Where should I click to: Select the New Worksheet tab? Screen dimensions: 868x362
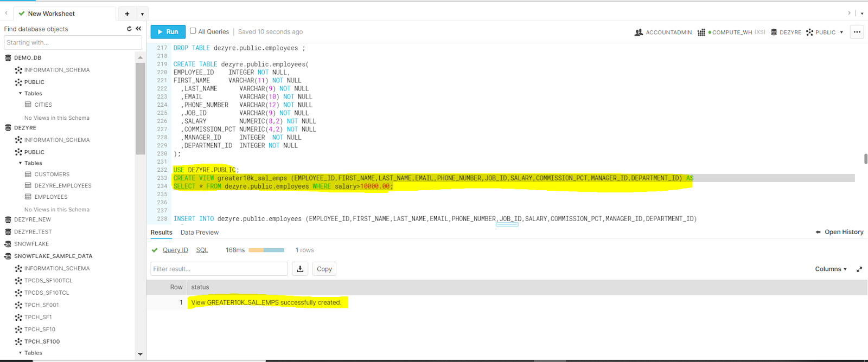tap(51, 14)
